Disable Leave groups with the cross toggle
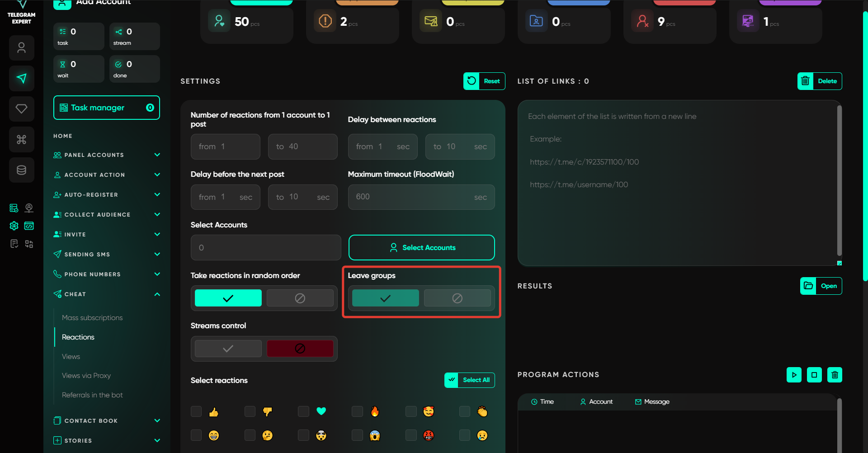Viewport: 868px width, 453px height. [457, 298]
